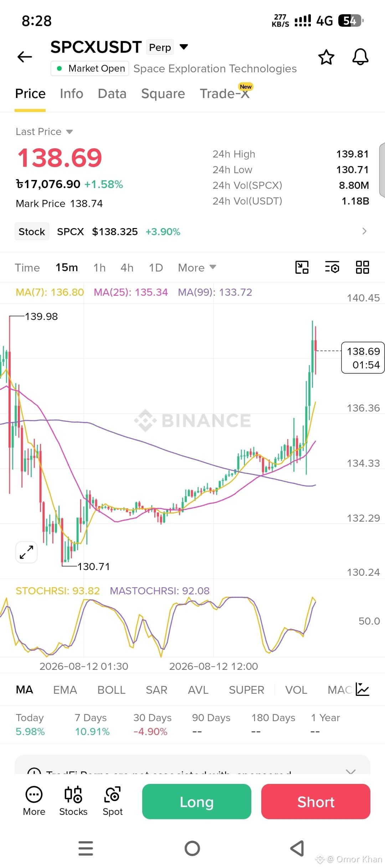Screen dimensions: 385x868
Task: Open the chart settings icon
Action: [x=332, y=267]
